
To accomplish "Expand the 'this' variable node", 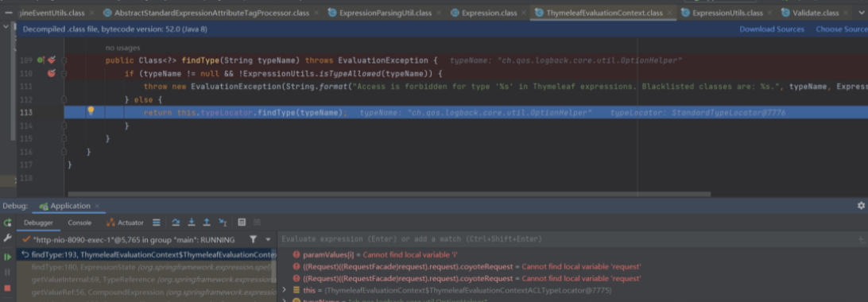I will click(285, 290).
